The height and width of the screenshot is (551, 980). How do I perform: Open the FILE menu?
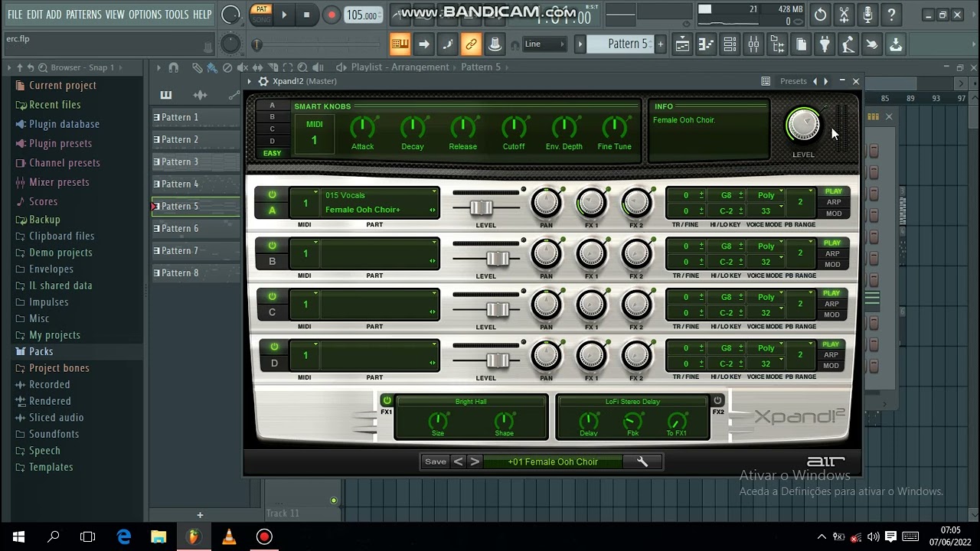pos(15,15)
